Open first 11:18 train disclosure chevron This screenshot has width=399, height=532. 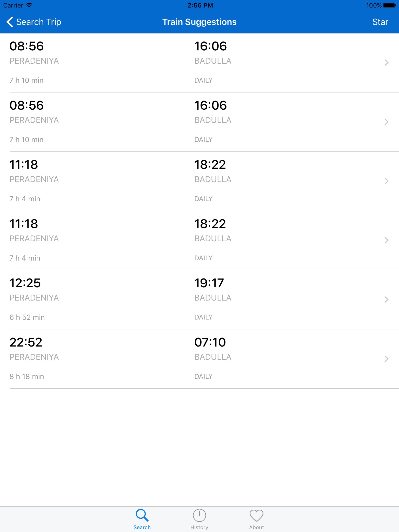click(x=386, y=181)
